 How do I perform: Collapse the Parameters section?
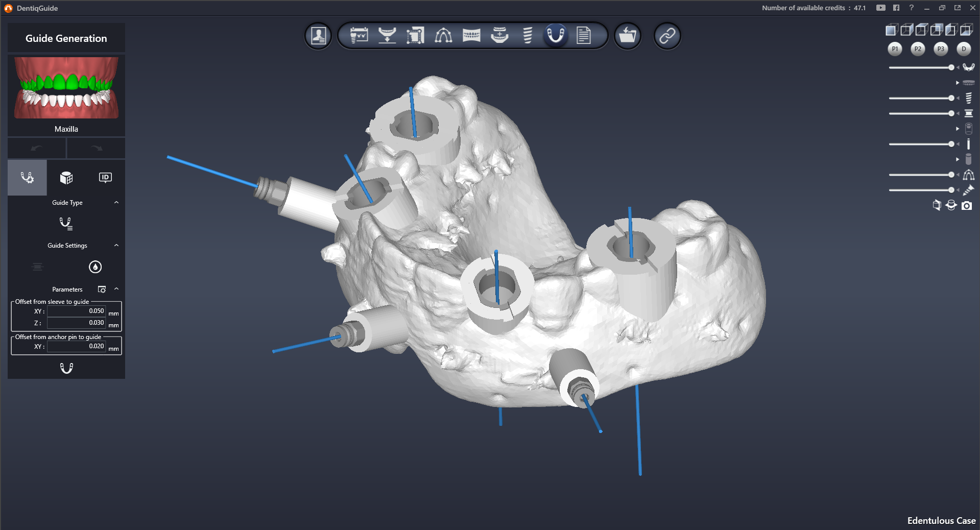coord(116,289)
